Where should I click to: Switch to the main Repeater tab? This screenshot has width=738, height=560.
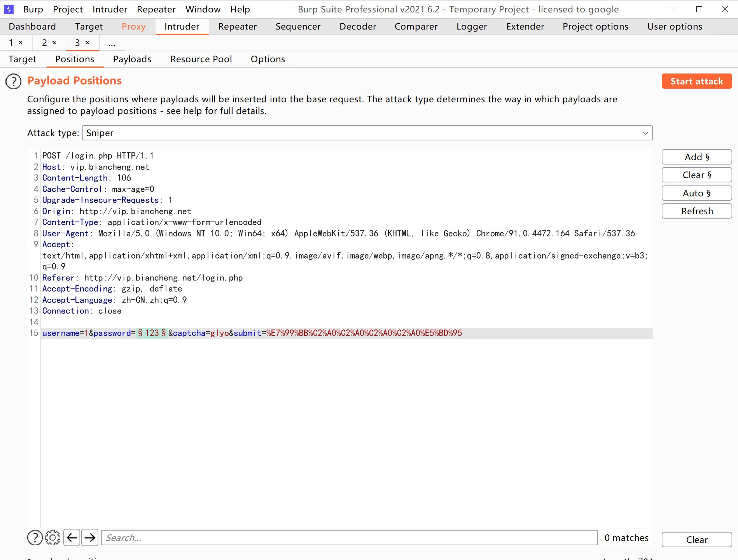(238, 26)
